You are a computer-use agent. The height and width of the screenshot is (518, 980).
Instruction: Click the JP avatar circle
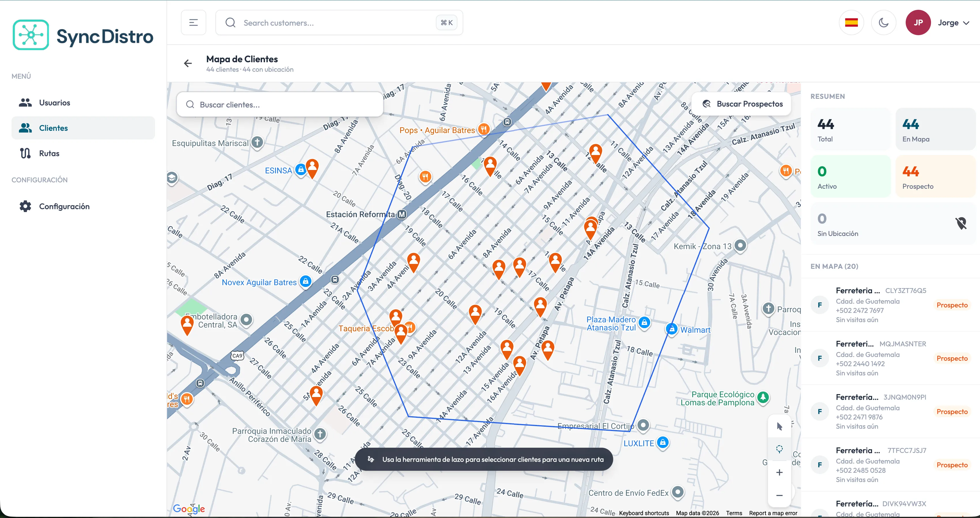click(x=918, y=23)
